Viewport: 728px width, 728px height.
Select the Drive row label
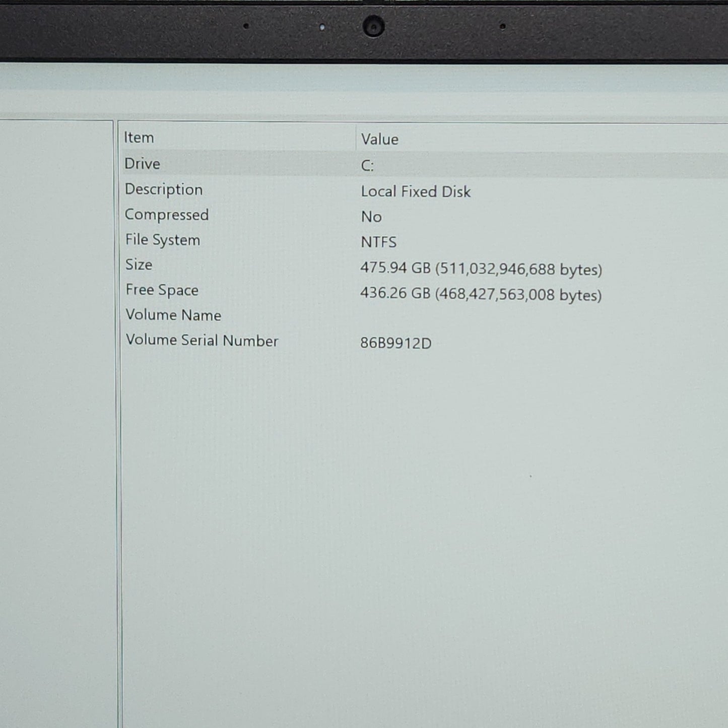pyautogui.click(x=142, y=164)
